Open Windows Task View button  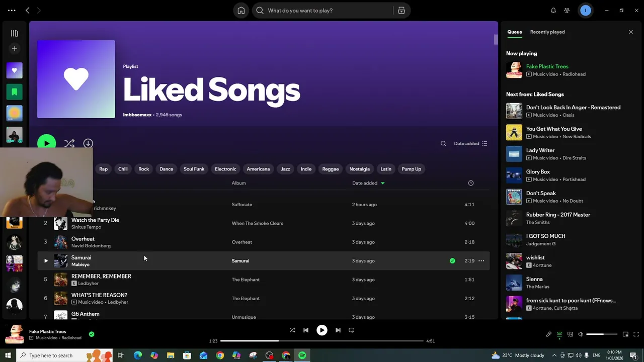(121, 355)
